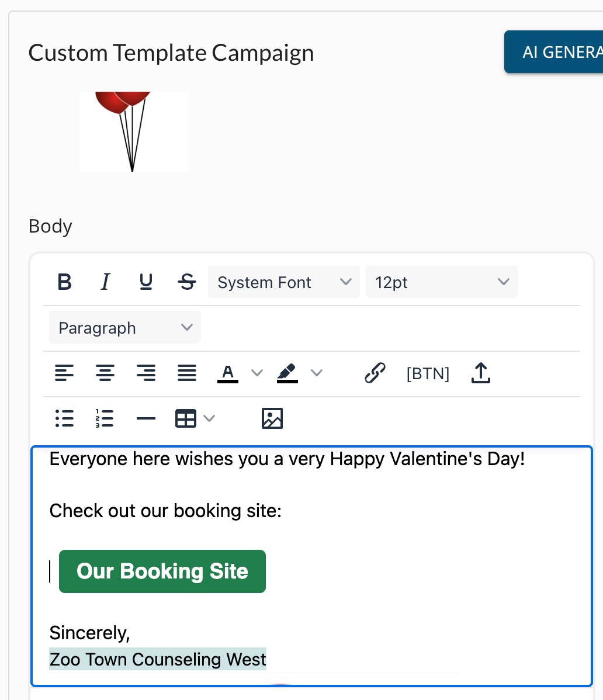Toggle strikethrough formatting
The width and height of the screenshot is (603, 700).
(x=186, y=282)
